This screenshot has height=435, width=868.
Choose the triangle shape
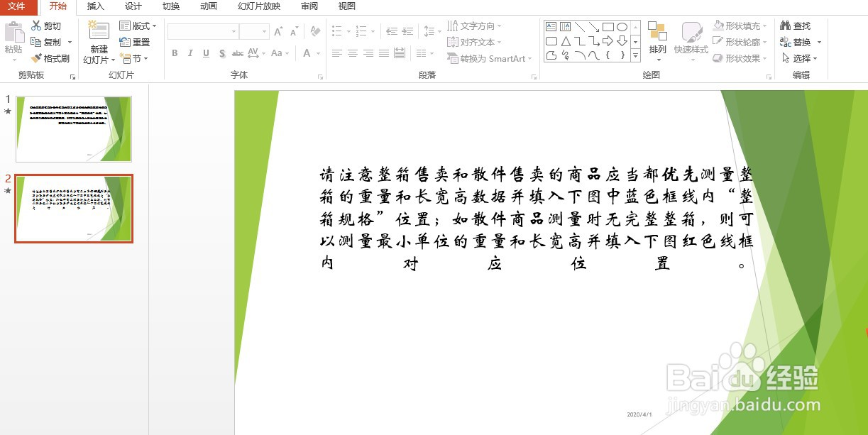565,41
